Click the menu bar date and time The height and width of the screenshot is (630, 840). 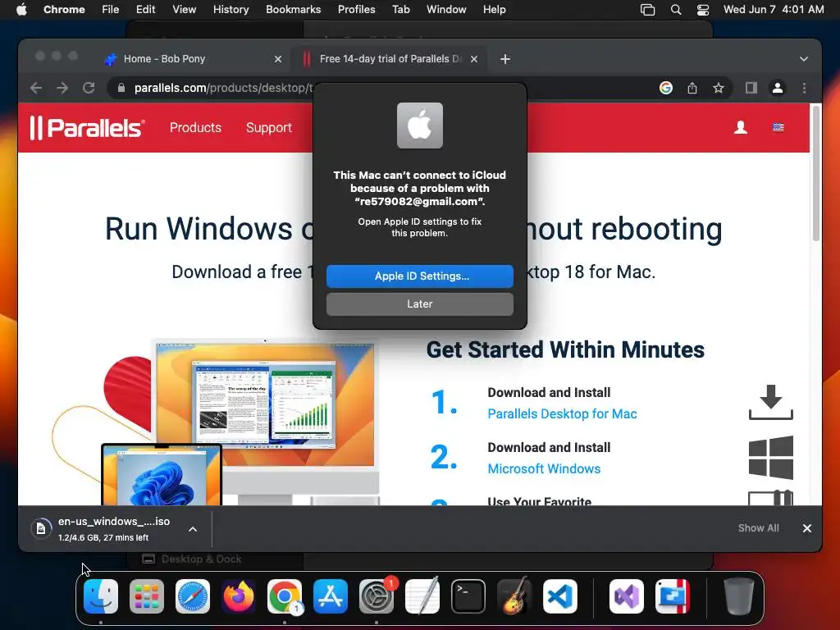point(774,10)
